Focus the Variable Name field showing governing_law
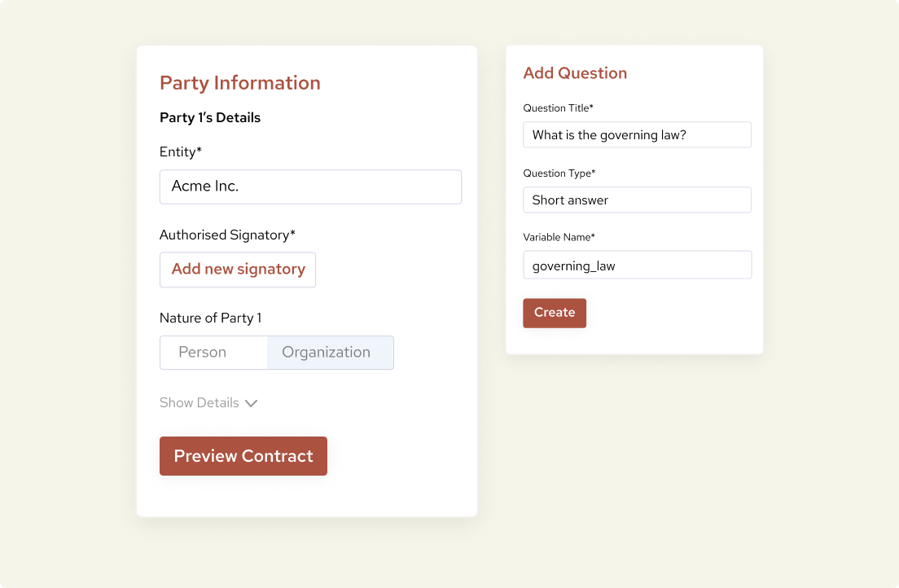Viewport: 899px width, 588px height. (x=637, y=265)
